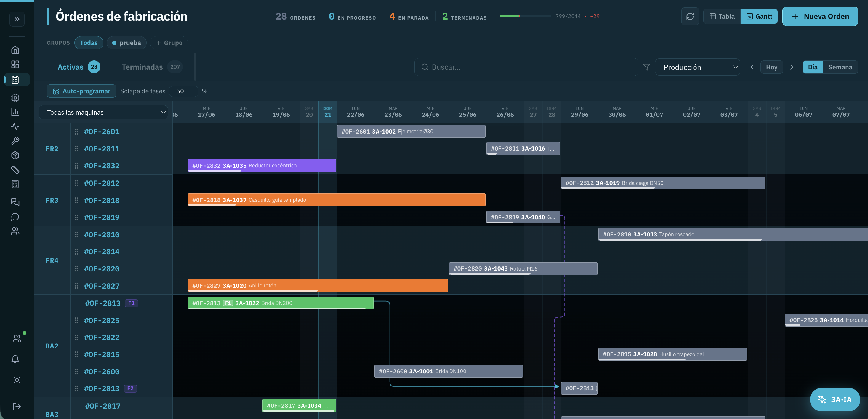The height and width of the screenshot is (419, 868).
Task: Click the #OF-2601 Eje motriz Ø30 bar
Action: [x=411, y=132]
